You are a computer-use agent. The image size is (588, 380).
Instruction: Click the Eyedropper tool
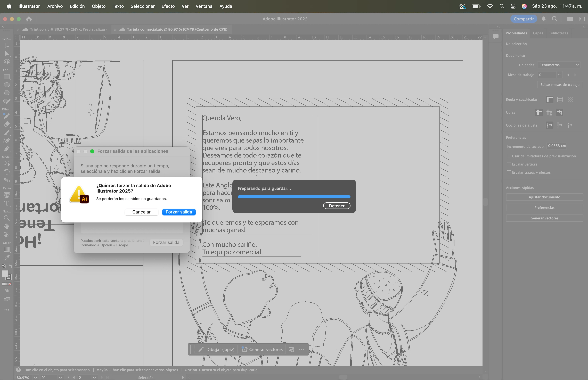(x=7, y=258)
